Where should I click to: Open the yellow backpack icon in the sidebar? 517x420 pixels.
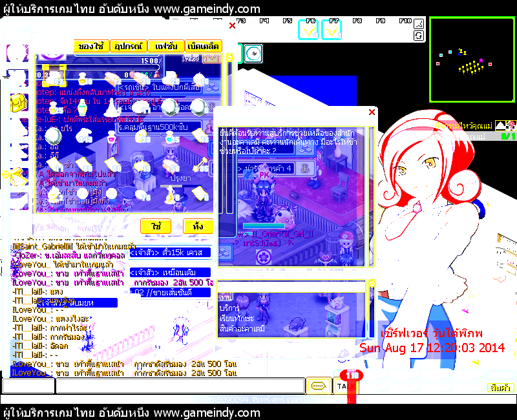point(19,103)
